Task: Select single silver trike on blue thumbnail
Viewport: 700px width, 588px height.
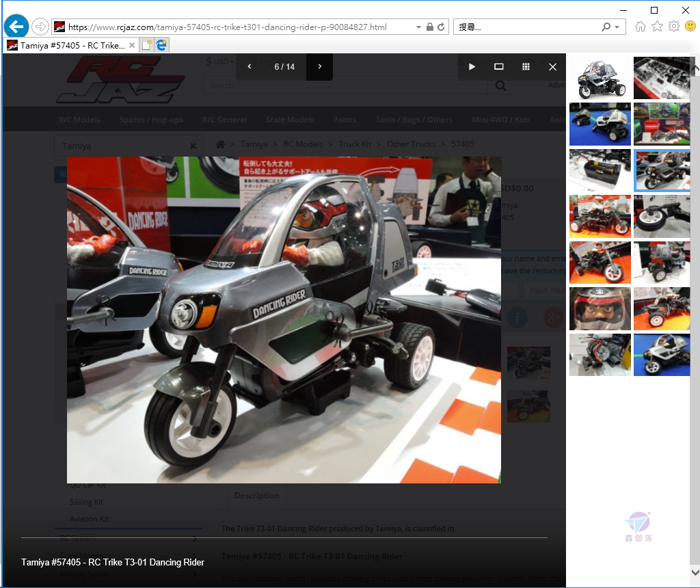Action: click(x=662, y=354)
